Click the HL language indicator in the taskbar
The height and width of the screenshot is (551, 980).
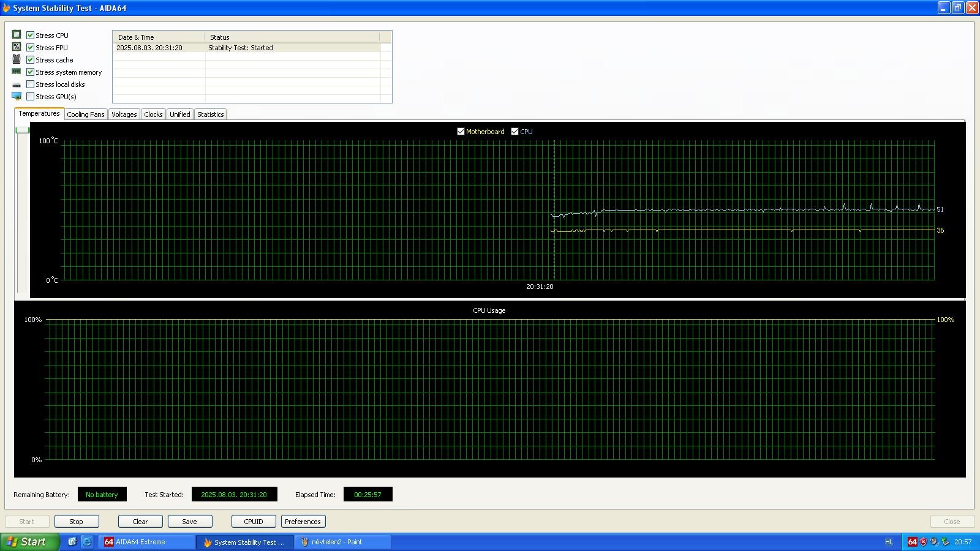point(889,542)
